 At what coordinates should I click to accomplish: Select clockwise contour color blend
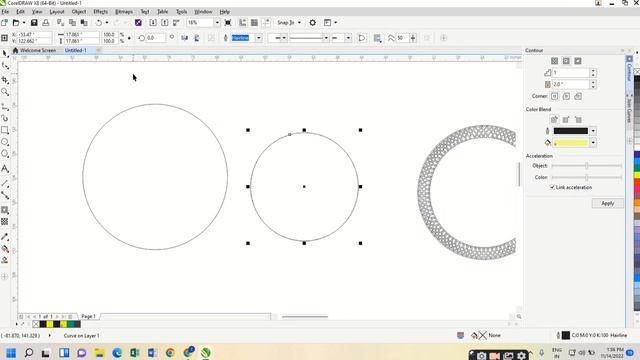(x=566, y=120)
